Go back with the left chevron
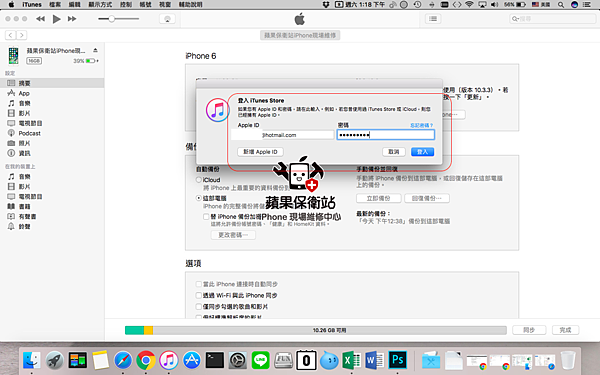The height and width of the screenshot is (375, 600). point(10,35)
